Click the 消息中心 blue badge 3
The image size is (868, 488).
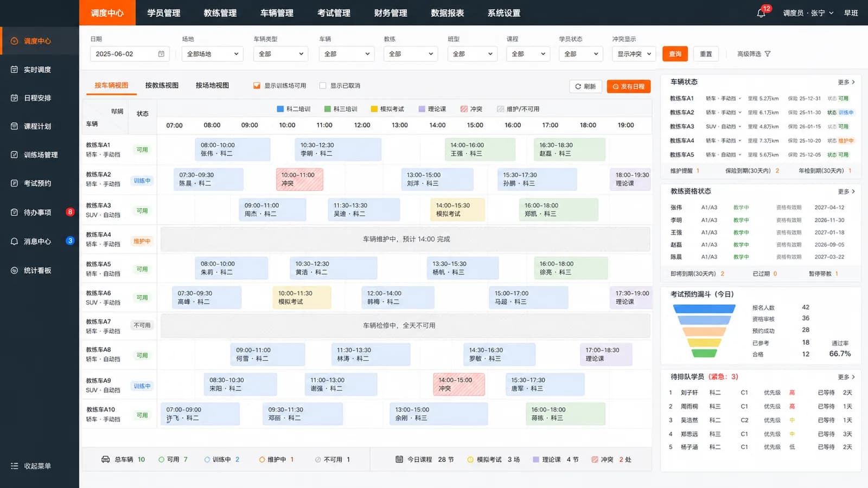click(70, 241)
